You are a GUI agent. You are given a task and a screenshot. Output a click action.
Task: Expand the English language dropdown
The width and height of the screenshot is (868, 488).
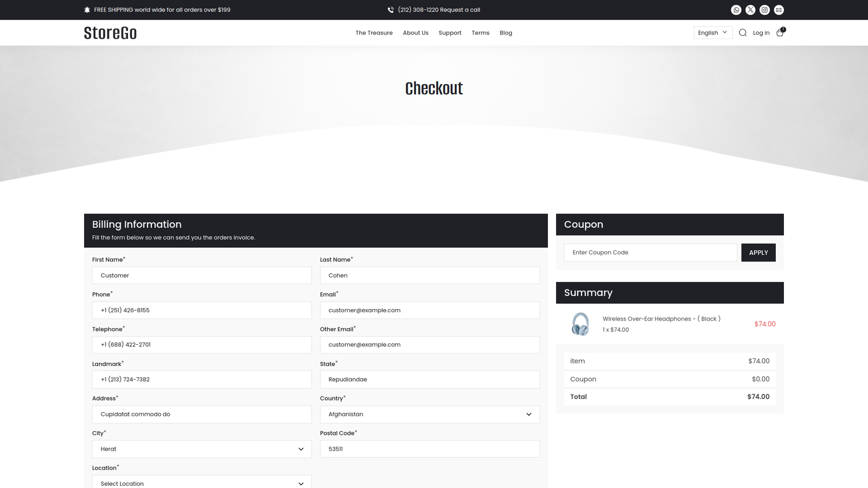click(713, 33)
